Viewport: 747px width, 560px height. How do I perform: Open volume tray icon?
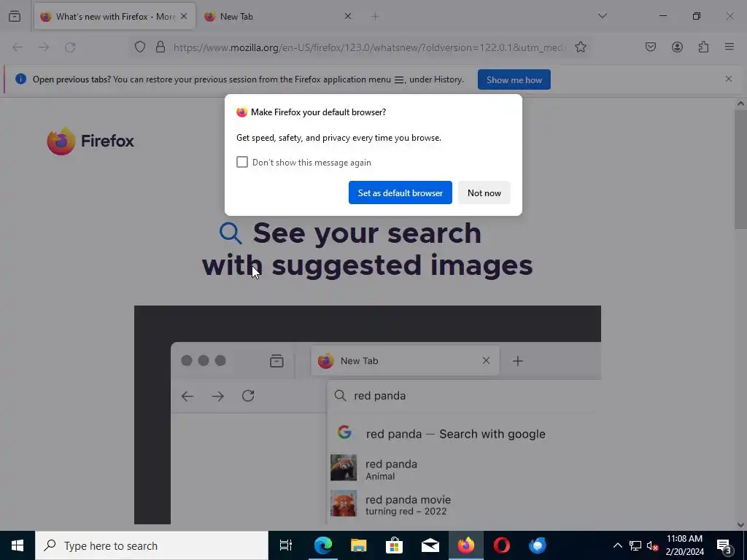[x=653, y=545]
